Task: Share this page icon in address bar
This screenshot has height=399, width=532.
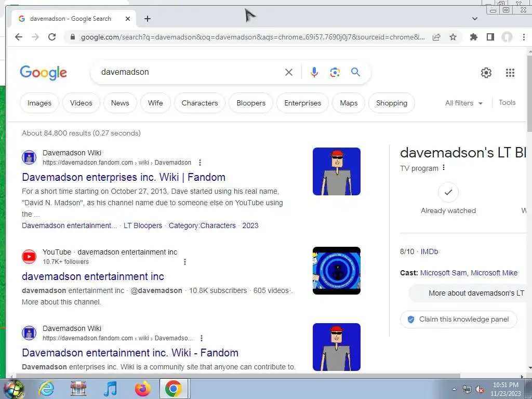Action: point(436,37)
